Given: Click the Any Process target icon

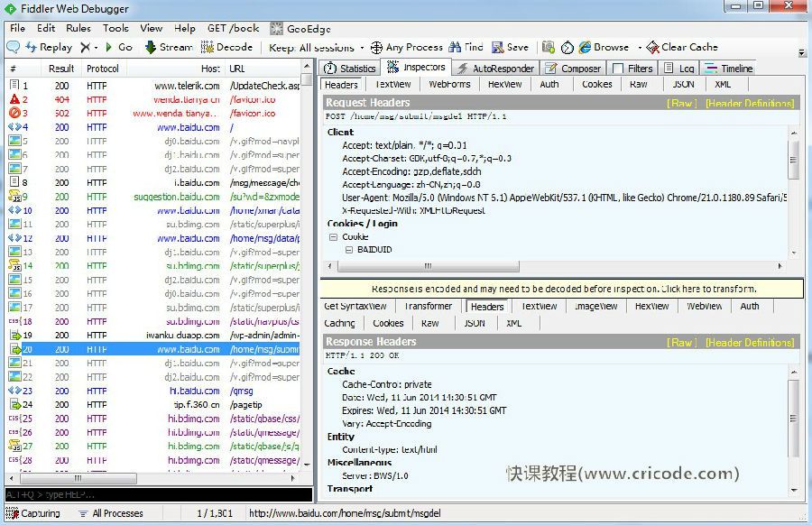Looking at the screenshot, I should [x=376, y=47].
